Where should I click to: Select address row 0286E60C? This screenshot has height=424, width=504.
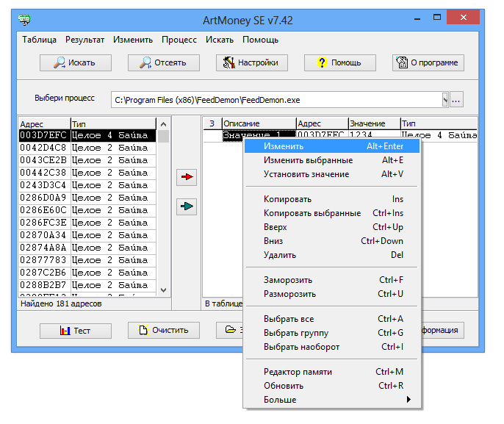pos(87,211)
